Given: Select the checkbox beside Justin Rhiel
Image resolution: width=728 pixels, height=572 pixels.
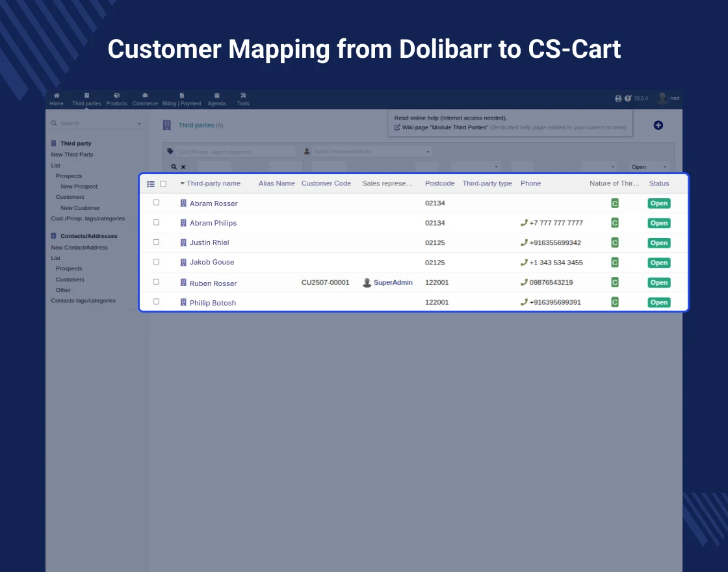Looking at the screenshot, I should [x=156, y=242].
